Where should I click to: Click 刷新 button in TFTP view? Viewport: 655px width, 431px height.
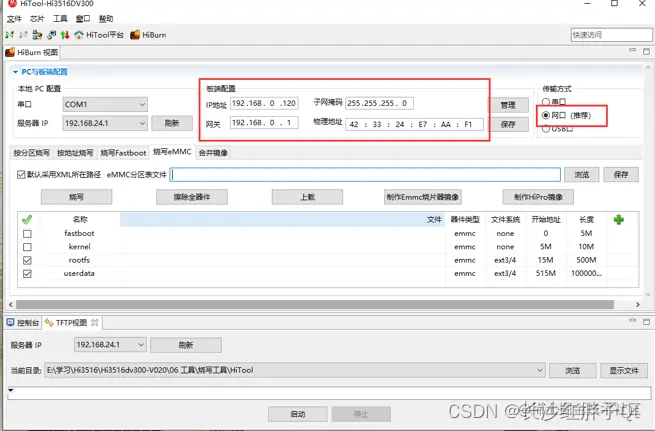pyautogui.click(x=186, y=345)
